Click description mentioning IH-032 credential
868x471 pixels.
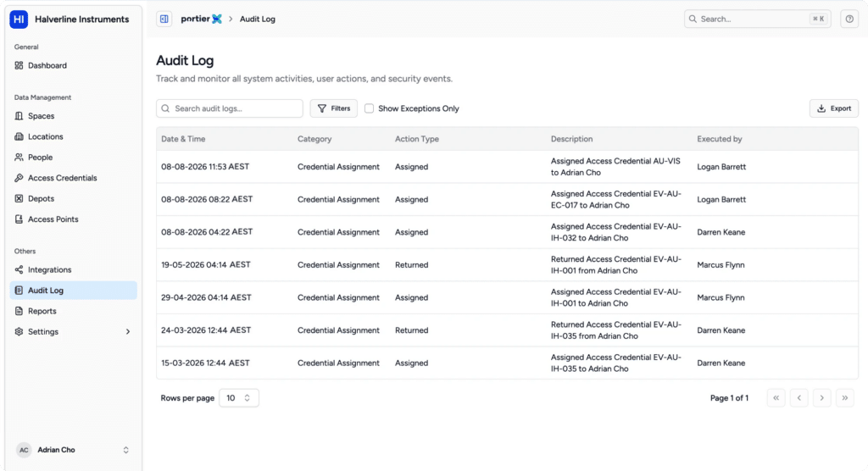click(x=616, y=232)
